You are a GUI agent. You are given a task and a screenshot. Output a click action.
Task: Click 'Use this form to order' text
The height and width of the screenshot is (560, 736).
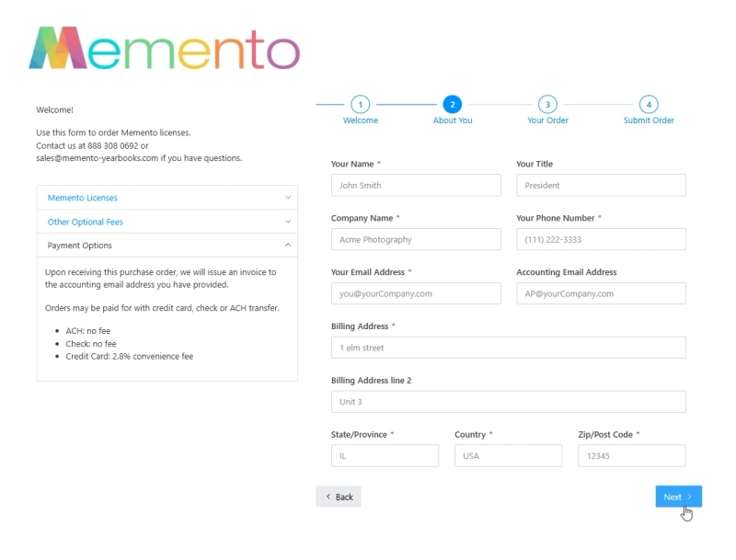pos(113,132)
